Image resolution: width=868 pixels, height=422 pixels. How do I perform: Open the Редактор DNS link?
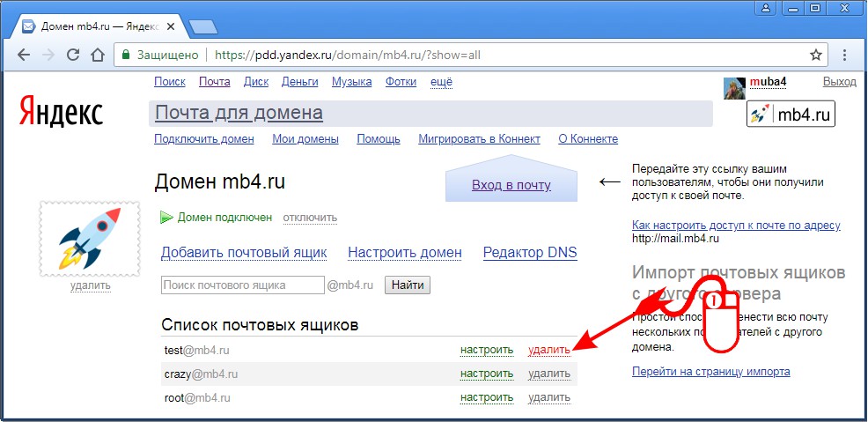coord(530,253)
